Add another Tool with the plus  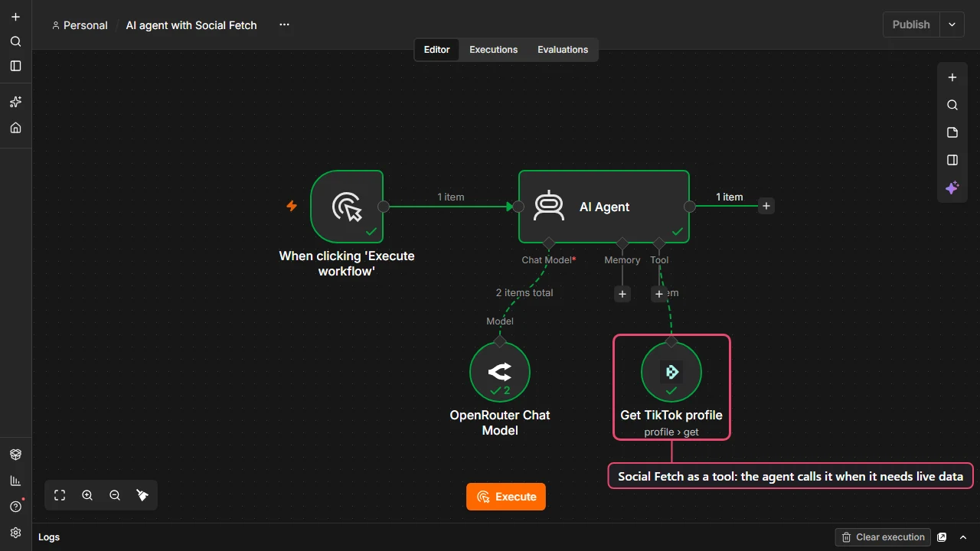(x=659, y=294)
